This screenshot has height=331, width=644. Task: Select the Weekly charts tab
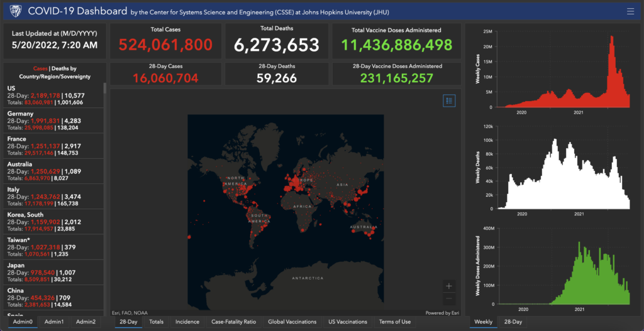click(483, 322)
